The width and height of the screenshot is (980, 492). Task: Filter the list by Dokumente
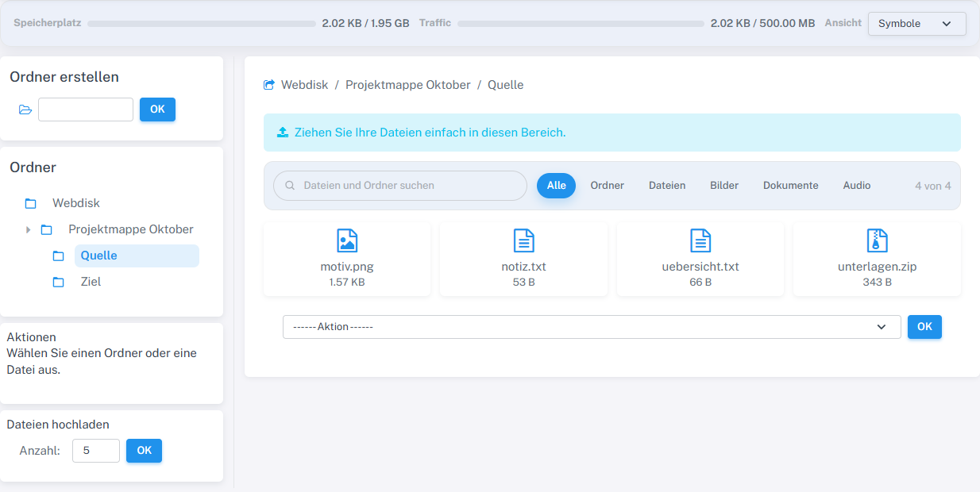tap(791, 186)
